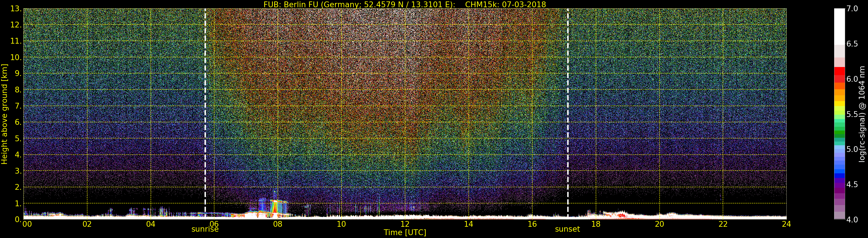Click the '02' time axis tick label
The width and height of the screenshot is (868, 238).
pyautogui.click(x=87, y=224)
